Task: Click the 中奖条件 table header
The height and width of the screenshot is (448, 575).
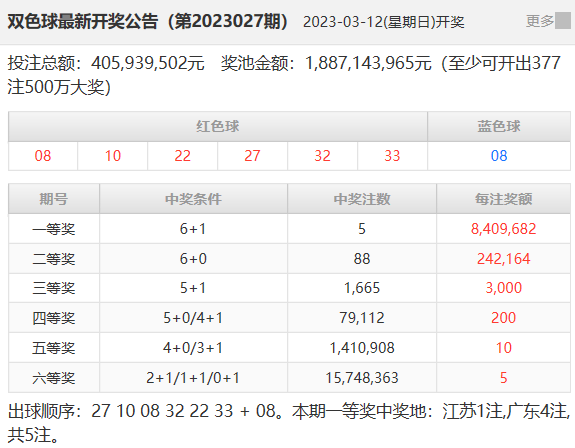Action: tap(193, 199)
